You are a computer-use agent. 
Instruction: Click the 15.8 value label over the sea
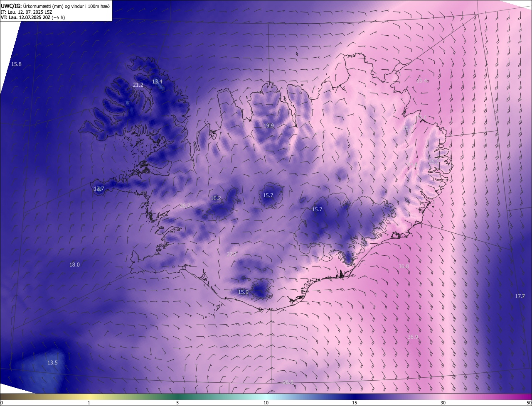click(16, 64)
